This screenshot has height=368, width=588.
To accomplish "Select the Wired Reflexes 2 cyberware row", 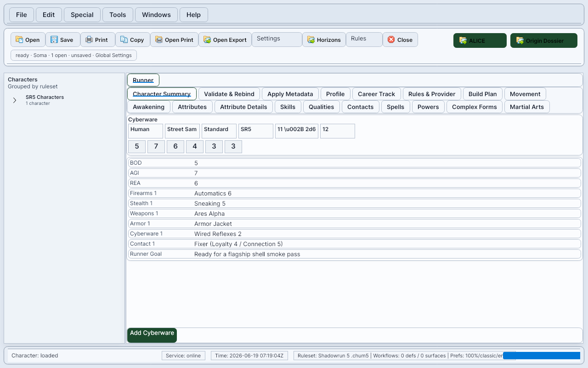I will (355, 234).
